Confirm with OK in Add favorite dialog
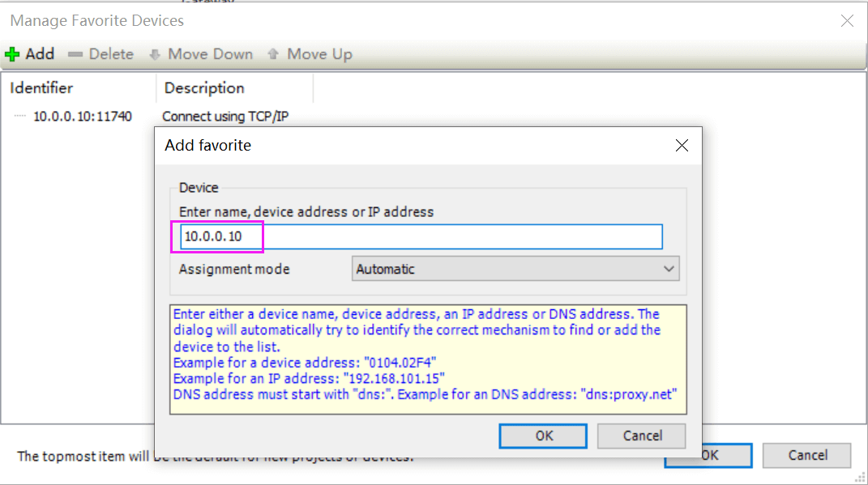 pyautogui.click(x=545, y=436)
